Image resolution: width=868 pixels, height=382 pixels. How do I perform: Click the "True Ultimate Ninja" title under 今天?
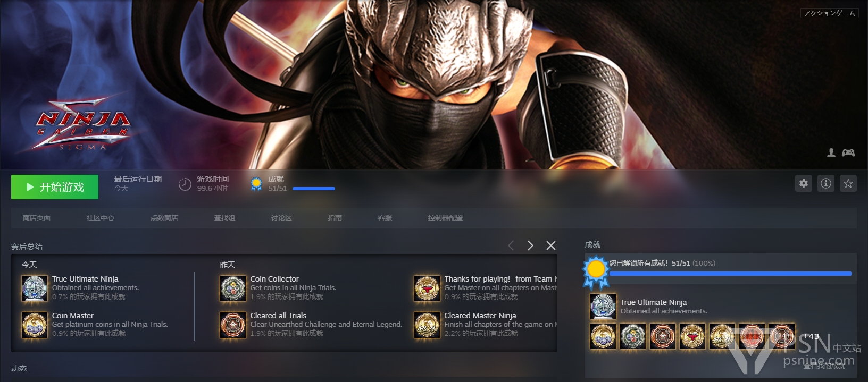(x=85, y=279)
